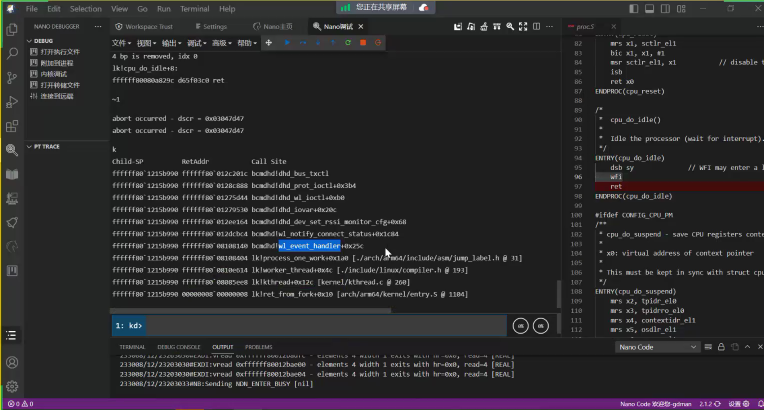Open the Run and Debug view
Screen dimensions: 764x410
(x=12, y=102)
